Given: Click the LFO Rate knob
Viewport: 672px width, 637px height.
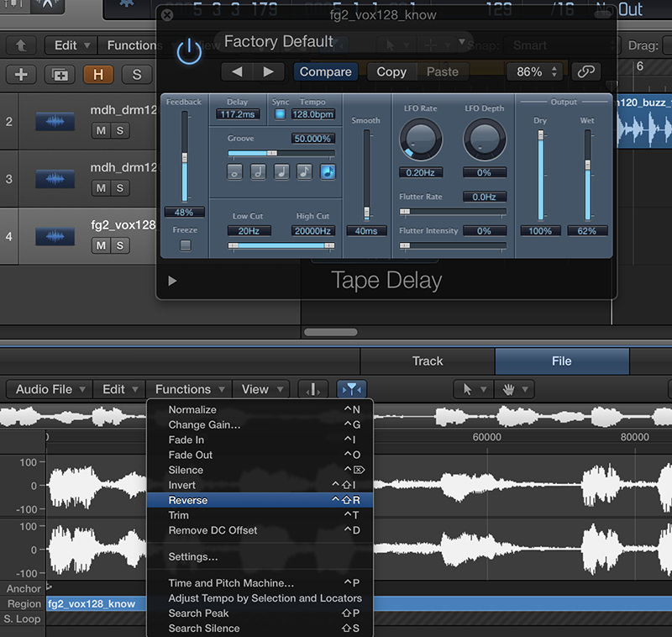Looking at the screenshot, I should point(421,140).
